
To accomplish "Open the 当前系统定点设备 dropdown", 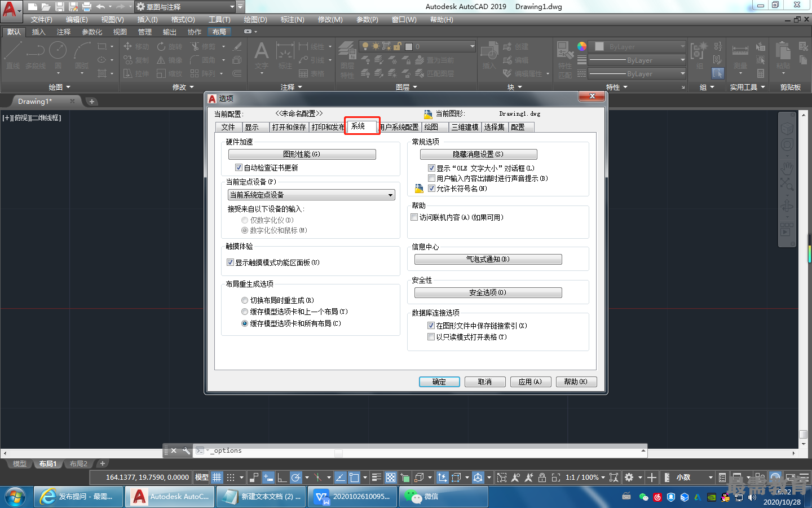I will pos(311,195).
